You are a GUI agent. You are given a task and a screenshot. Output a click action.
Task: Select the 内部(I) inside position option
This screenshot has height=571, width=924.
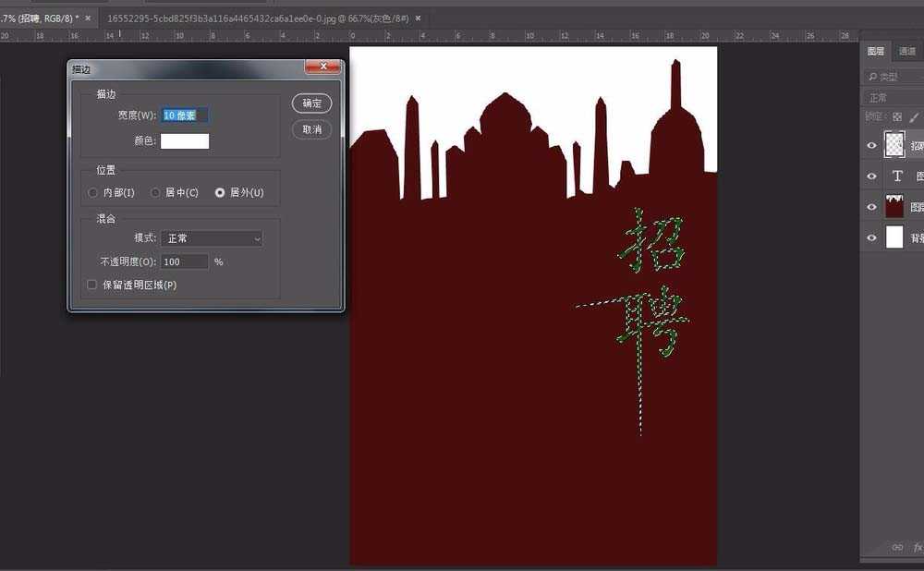92,193
